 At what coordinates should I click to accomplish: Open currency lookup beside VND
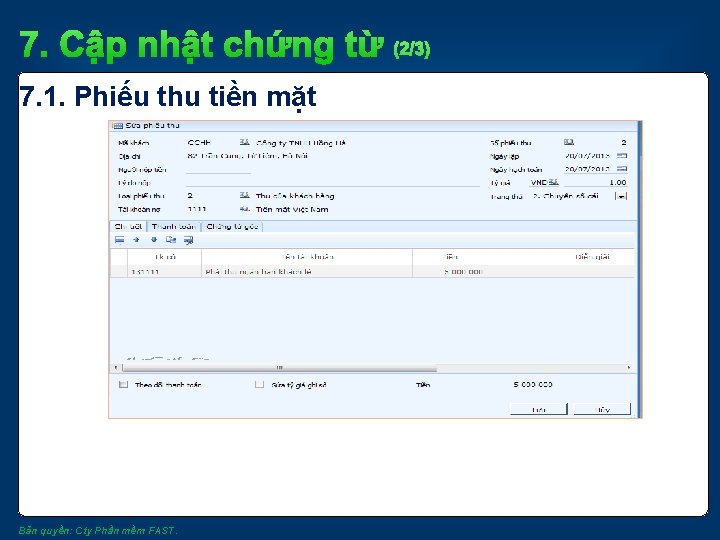(x=554, y=182)
